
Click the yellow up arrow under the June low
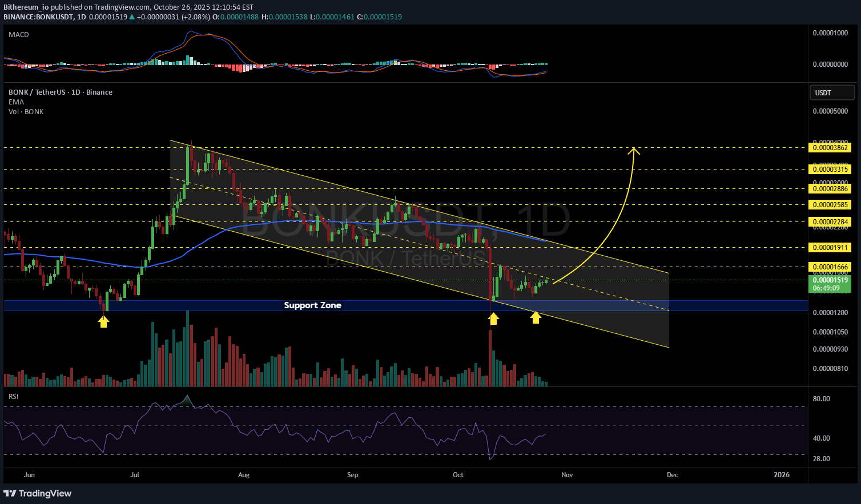pos(103,322)
